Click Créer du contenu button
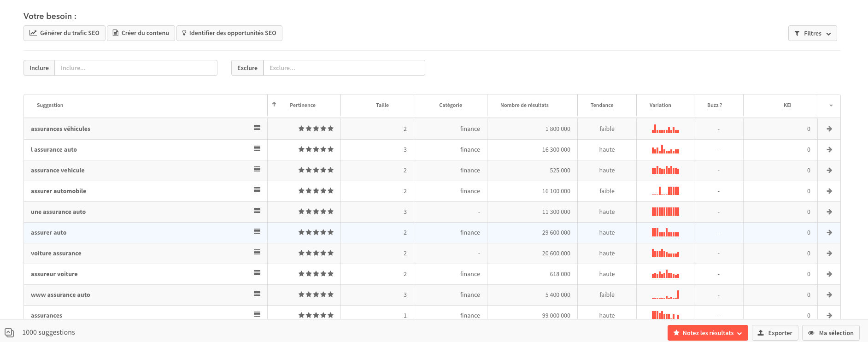The width and height of the screenshot is (868, 342). point(141,33)
